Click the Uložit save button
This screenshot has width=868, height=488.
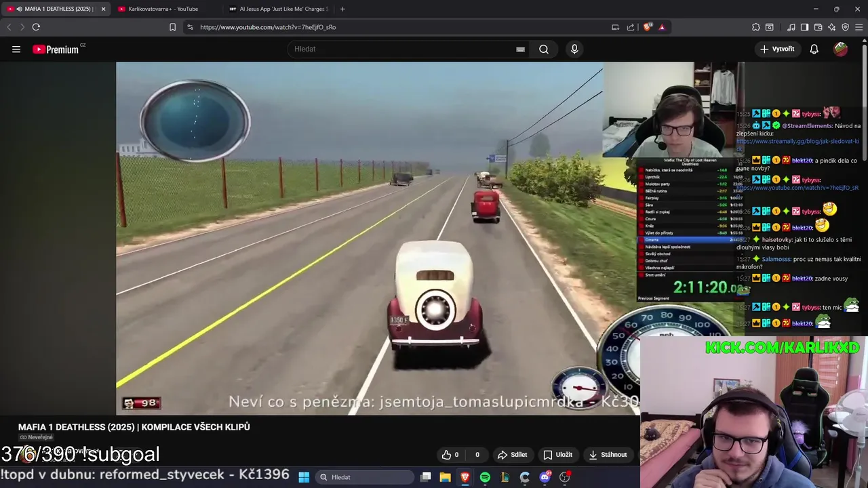(557, 455)
